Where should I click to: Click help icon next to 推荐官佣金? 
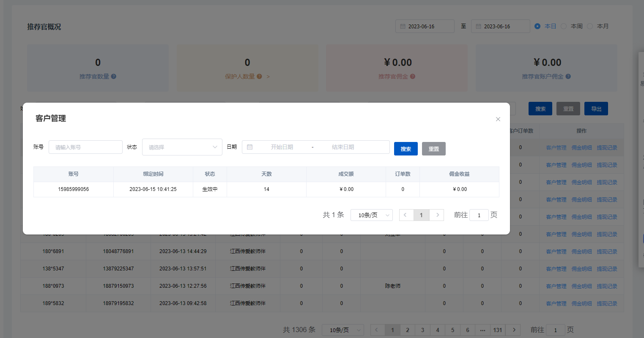413,76
